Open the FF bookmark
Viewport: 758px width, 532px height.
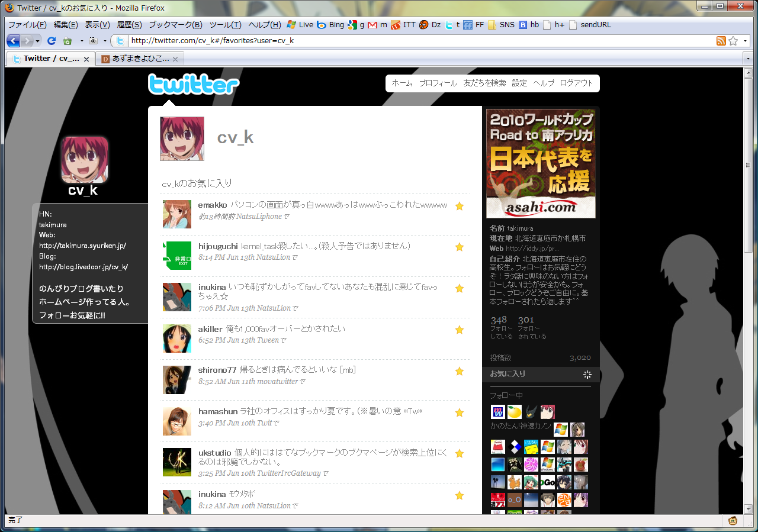474,25
